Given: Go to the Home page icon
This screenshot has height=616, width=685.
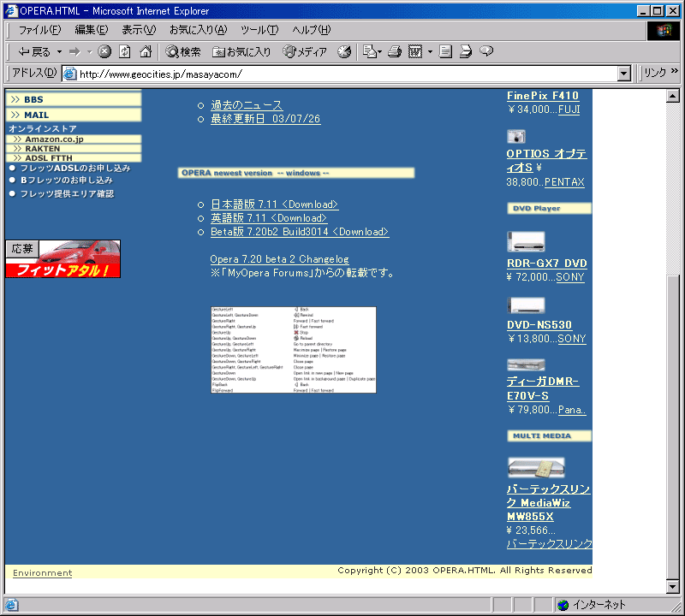Looking at the screenshot, I should (146, 51).
